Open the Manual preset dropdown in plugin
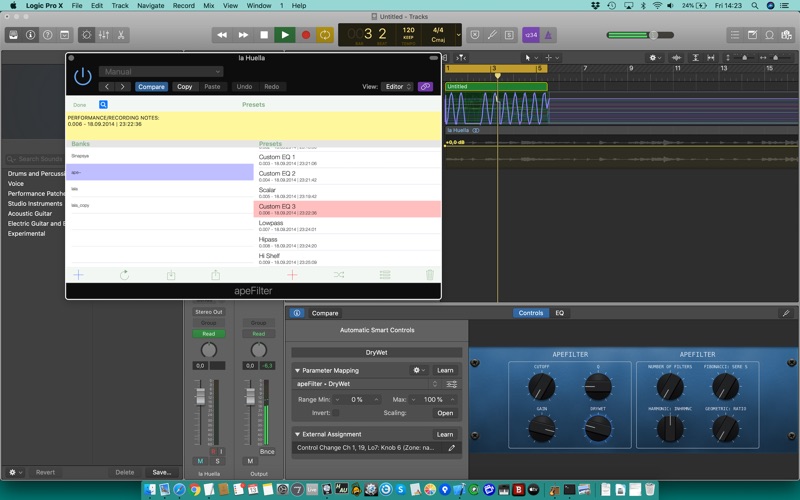This screenshot has width=800, height=500. pyautogui.click(x=161, y=71)
